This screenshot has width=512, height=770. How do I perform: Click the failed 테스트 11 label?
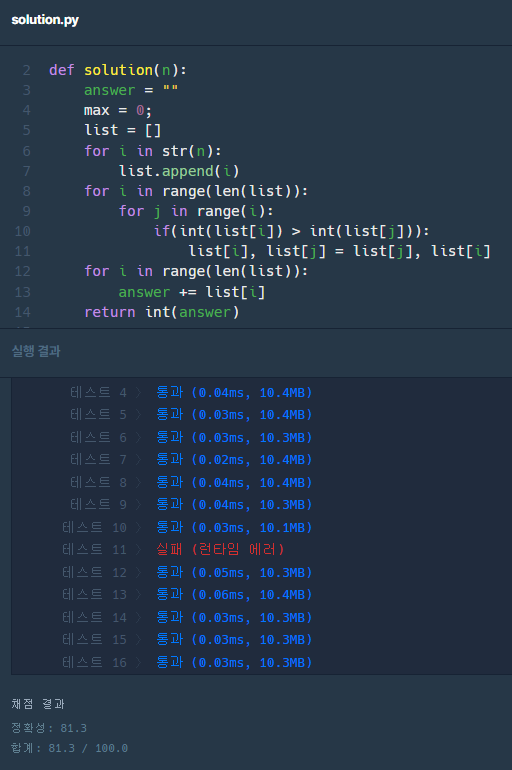94,549
